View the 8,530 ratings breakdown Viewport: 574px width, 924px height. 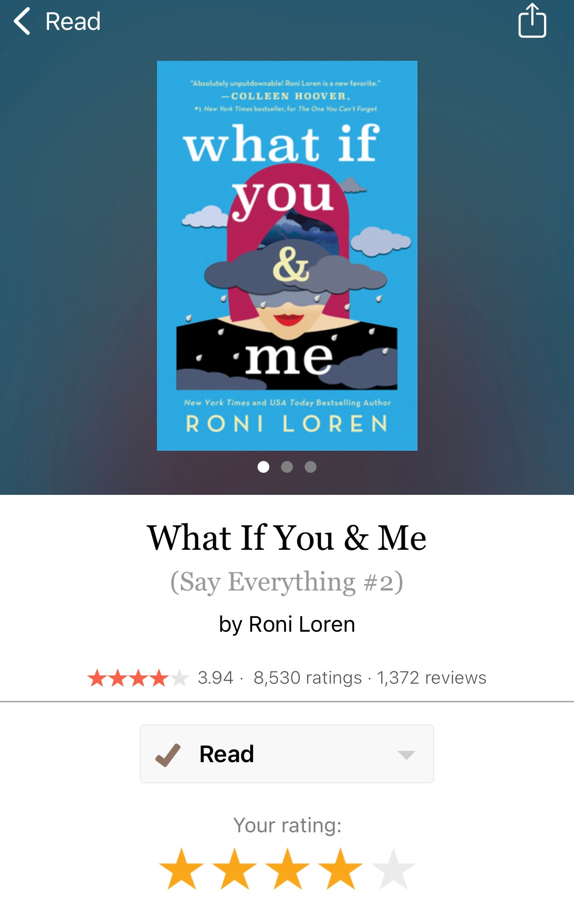(x=308, y=678)
